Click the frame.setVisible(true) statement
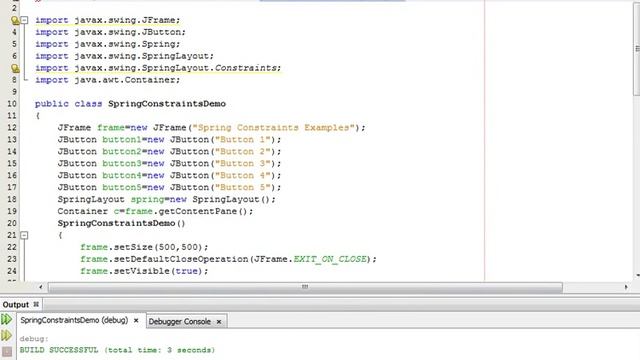This screenshot has width=640, height=360. pyautogui.click(x=144, y=271)
